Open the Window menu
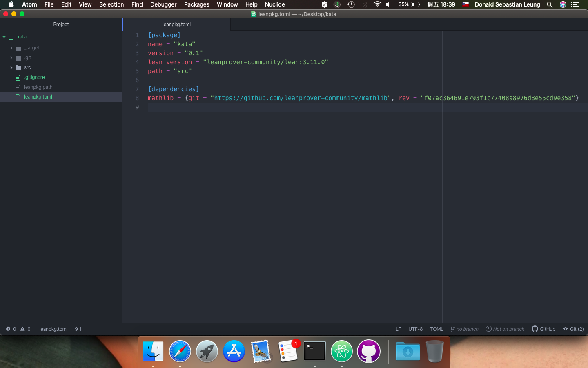Image resolution: width=588 pixels, height=368 pixels. tap(227, 4)
